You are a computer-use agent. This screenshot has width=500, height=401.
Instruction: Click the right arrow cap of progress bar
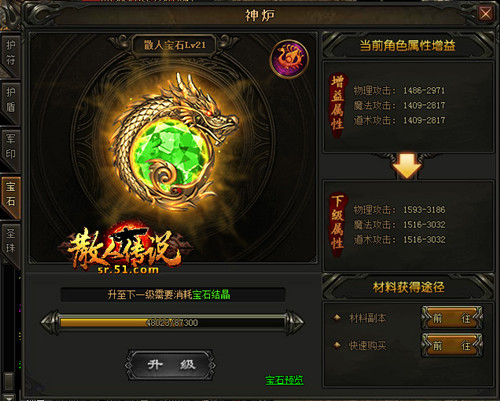tap(295, 322)
